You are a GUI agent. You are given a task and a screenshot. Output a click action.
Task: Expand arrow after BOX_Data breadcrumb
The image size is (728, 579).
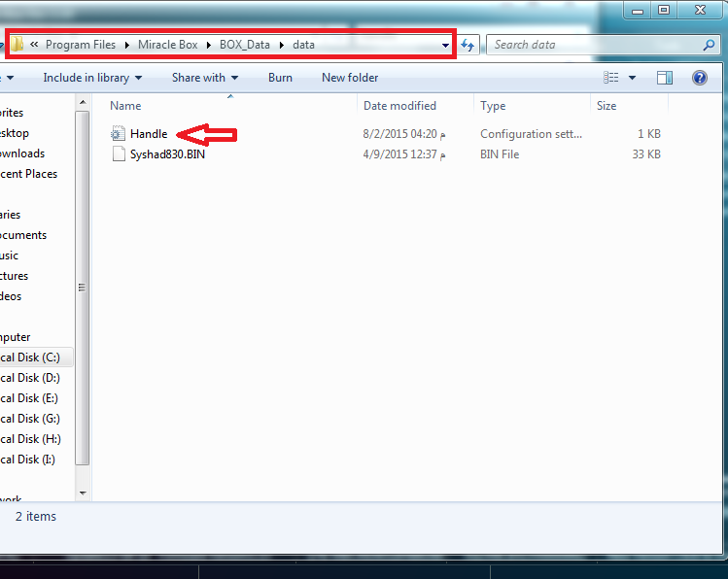click(281, 45)
